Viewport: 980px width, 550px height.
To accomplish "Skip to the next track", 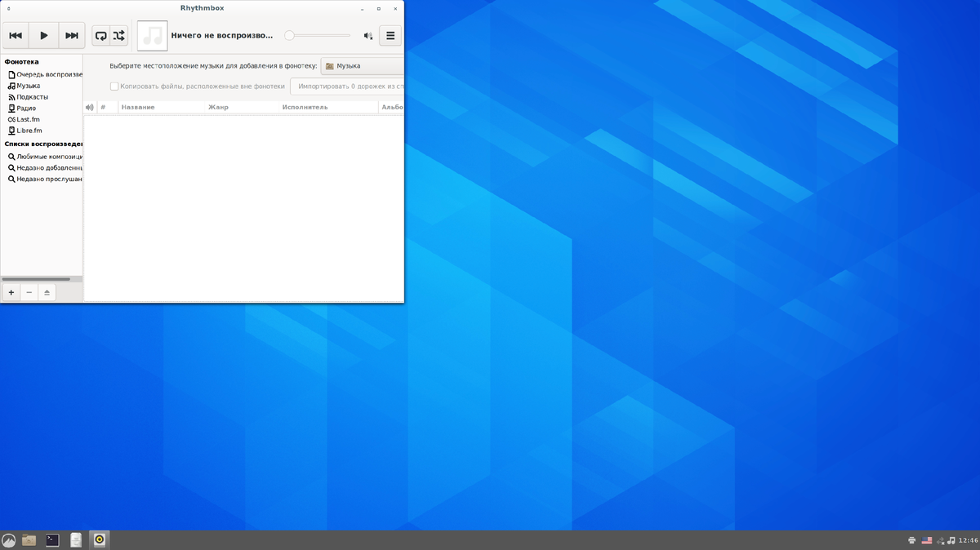I will tap(72, 36).
